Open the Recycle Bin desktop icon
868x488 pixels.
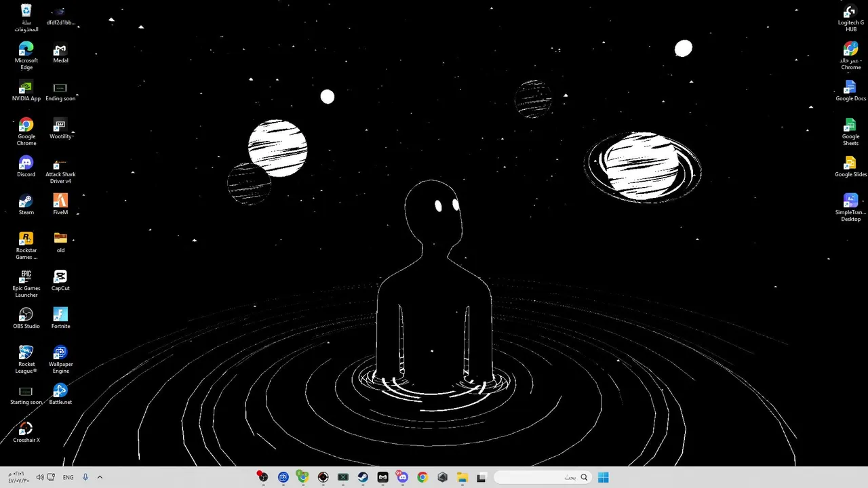coord(26,18)
